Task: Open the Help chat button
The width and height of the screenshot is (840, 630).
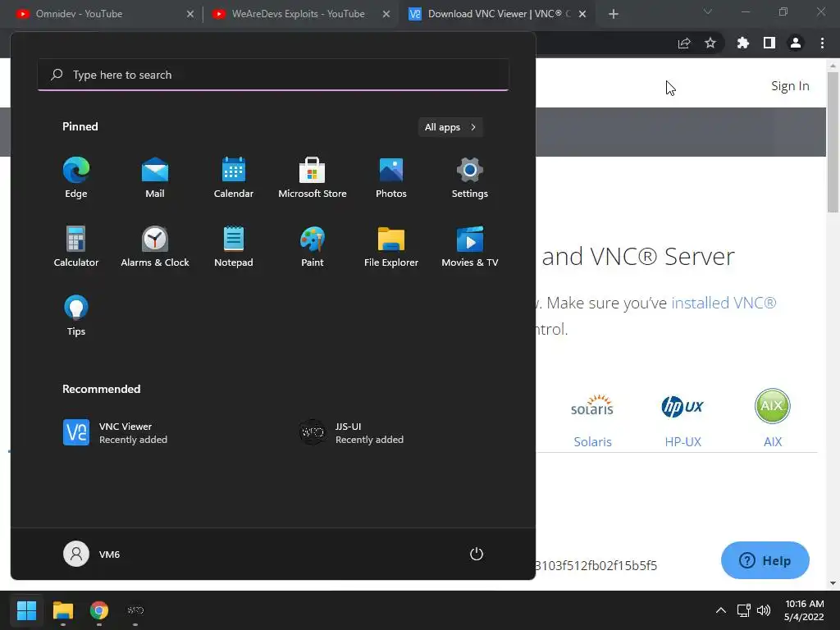Action: pyautogui.click(x=765, y=560)
